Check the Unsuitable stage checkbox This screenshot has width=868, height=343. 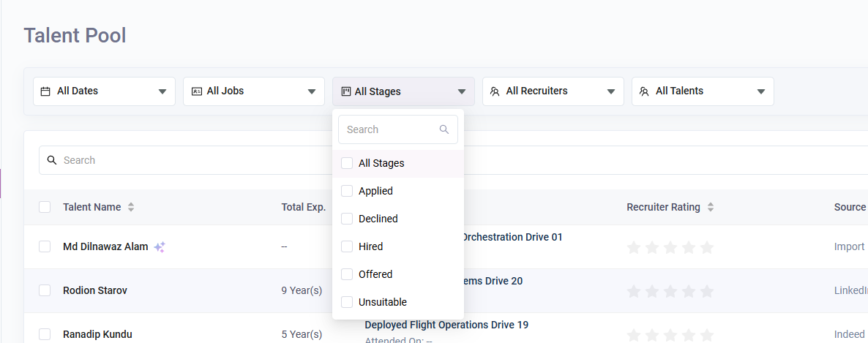click(x=347, y=302)
